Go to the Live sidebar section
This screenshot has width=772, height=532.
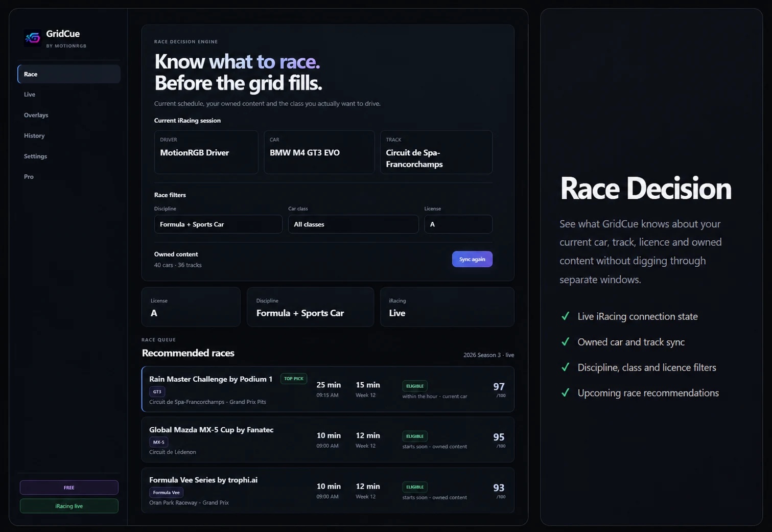pos(30,95)
